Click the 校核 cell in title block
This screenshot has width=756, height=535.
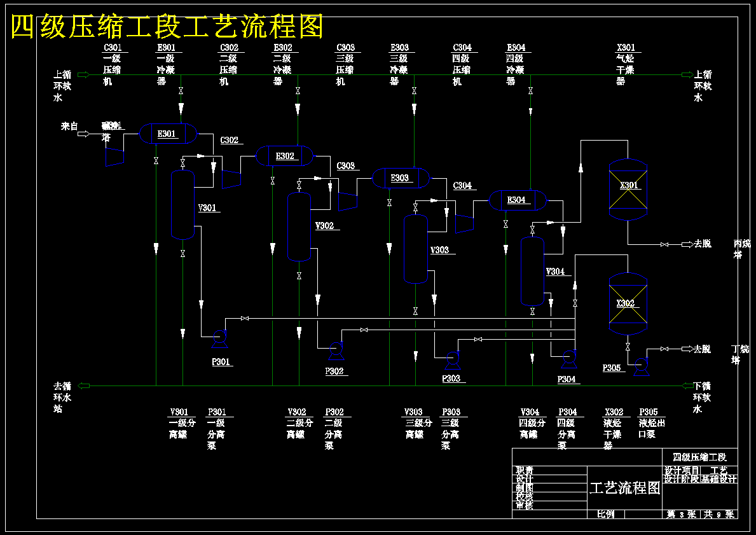(x=549, y=496)
